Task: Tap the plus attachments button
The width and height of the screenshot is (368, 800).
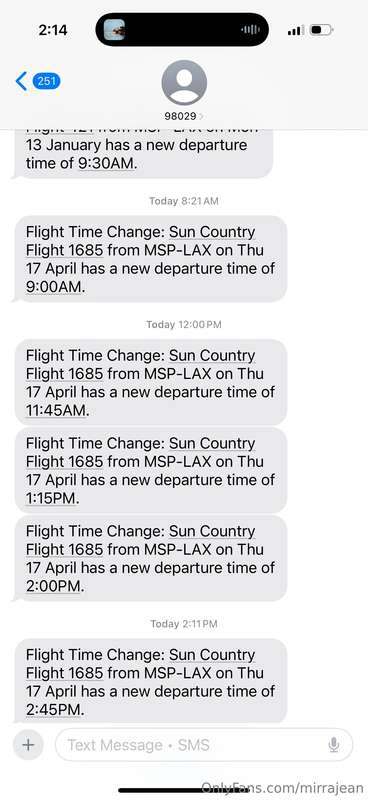Action: click(28, 745)
